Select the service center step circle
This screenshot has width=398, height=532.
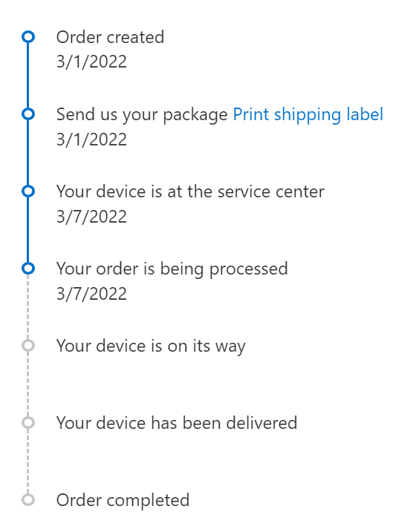[x=28, y=191]
